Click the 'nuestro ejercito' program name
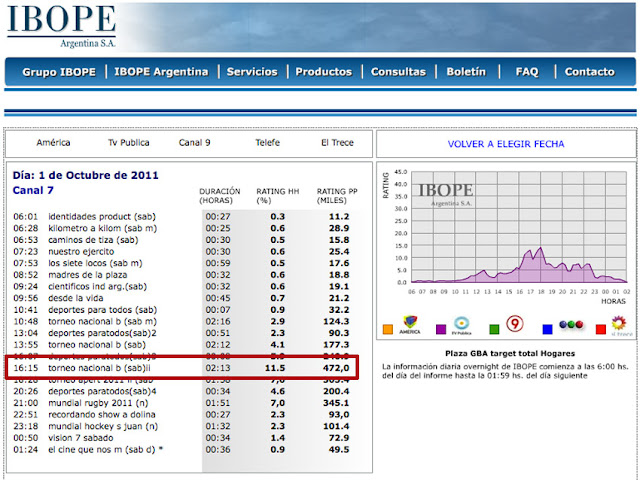The width and height of the screenshot is (640, 480). 81,251
